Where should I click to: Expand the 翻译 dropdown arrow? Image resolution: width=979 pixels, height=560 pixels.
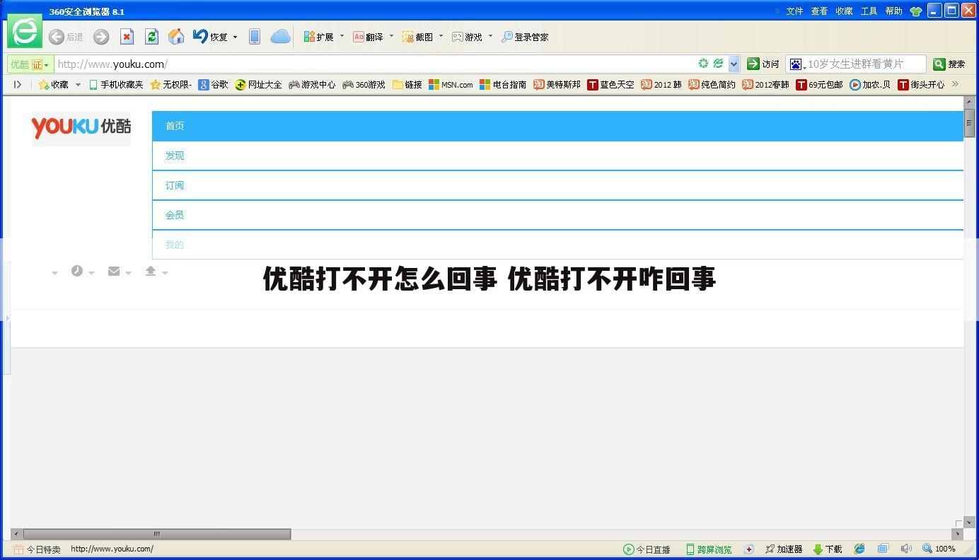click(x=391, y=36)
